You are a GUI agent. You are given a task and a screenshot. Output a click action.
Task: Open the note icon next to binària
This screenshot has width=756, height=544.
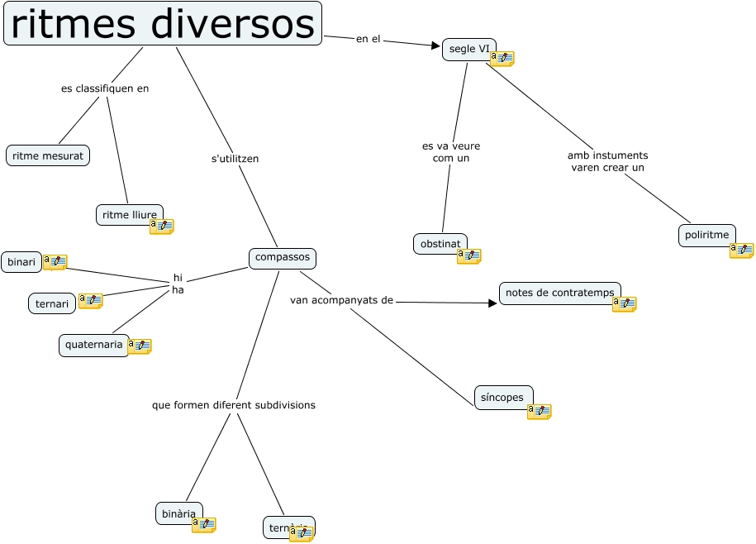[x=203, y=525]
